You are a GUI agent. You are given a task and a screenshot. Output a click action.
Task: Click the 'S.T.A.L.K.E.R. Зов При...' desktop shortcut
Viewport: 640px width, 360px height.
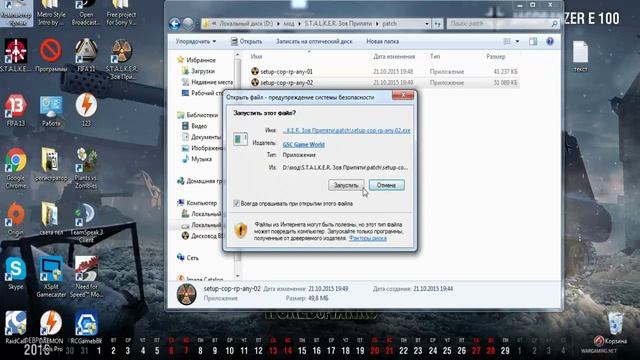(x=121, y=60)
